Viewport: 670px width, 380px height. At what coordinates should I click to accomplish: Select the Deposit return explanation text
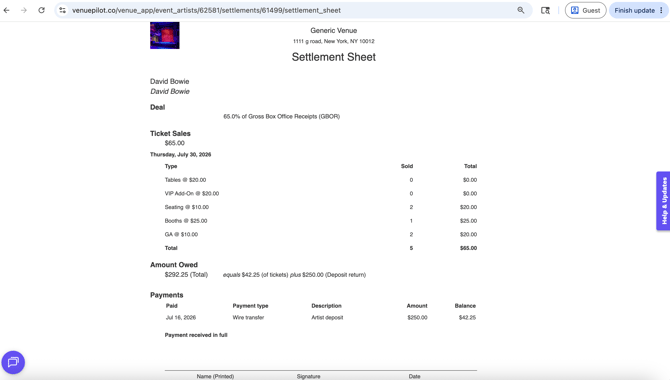click(x=294, y=275)
